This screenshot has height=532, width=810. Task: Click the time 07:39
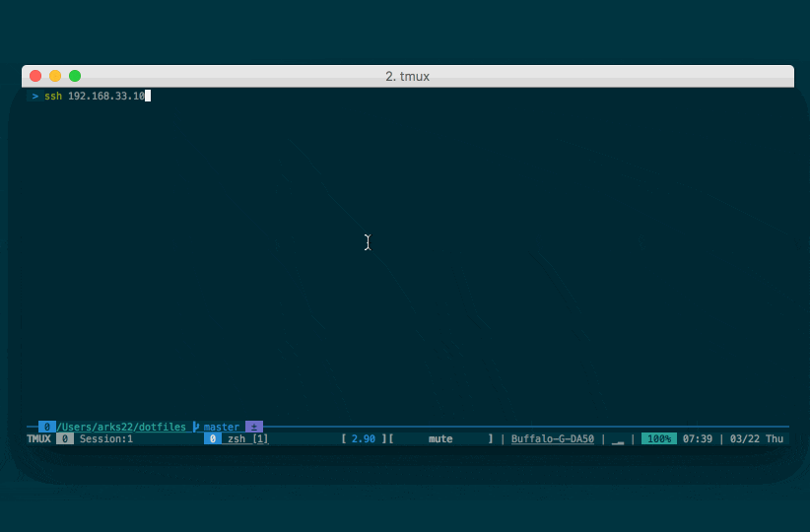pyautogui.click(x=698, y=438)
